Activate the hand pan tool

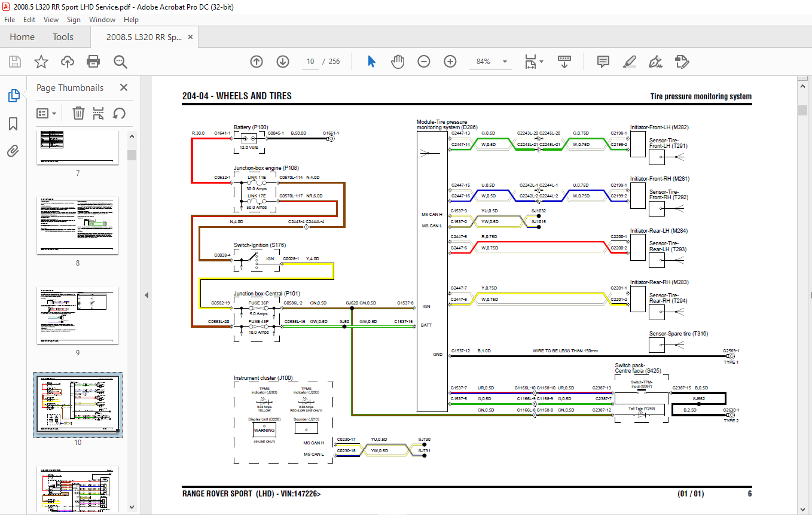pos(398,62)
